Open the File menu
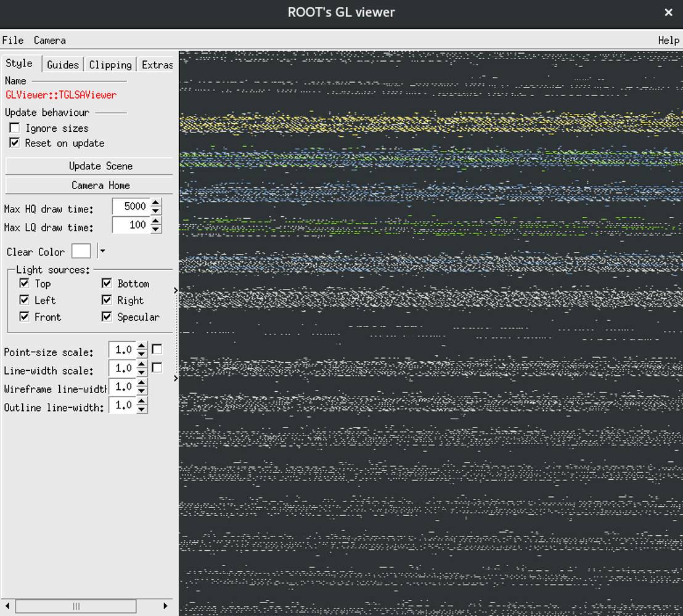 point(12,40)
